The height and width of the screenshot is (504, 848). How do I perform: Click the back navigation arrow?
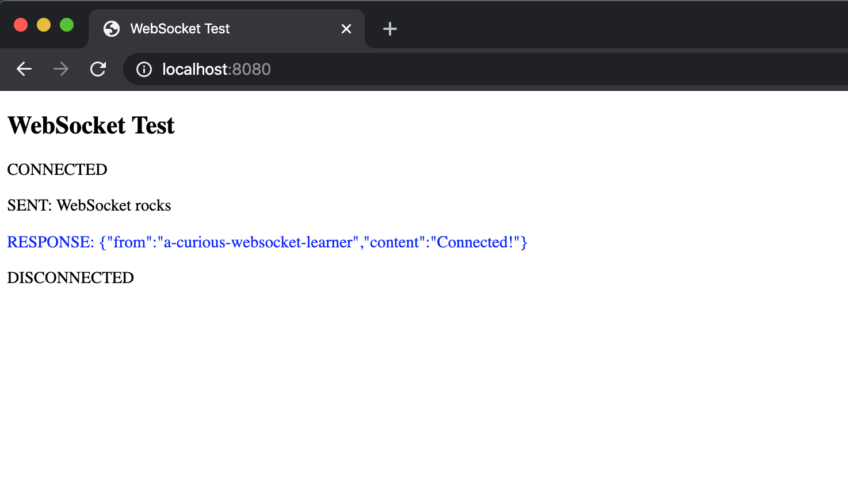coord(24,69)
